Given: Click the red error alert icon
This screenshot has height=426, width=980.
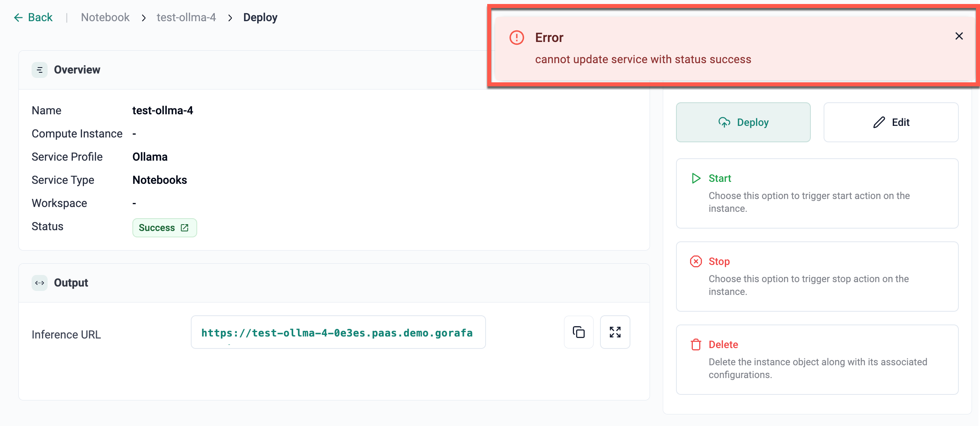Looking at the screenshot, I should tap(516, 38).
